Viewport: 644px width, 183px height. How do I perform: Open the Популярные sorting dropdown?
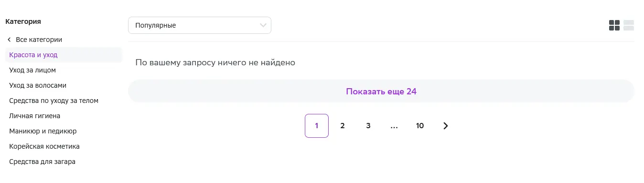tap(200, 25)
